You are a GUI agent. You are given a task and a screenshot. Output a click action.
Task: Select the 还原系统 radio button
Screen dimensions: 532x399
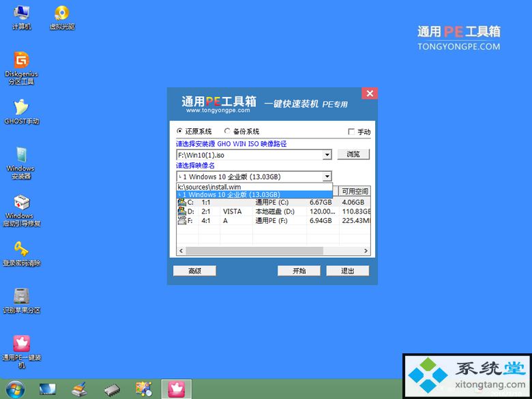click(x=179, y=131)
